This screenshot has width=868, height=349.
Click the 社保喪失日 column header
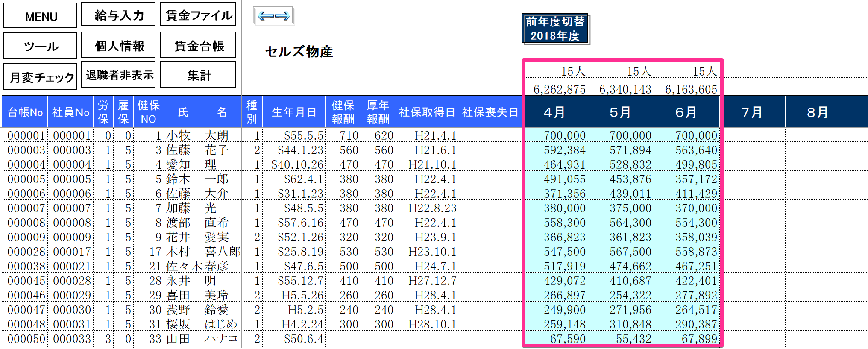click(490, 112)
